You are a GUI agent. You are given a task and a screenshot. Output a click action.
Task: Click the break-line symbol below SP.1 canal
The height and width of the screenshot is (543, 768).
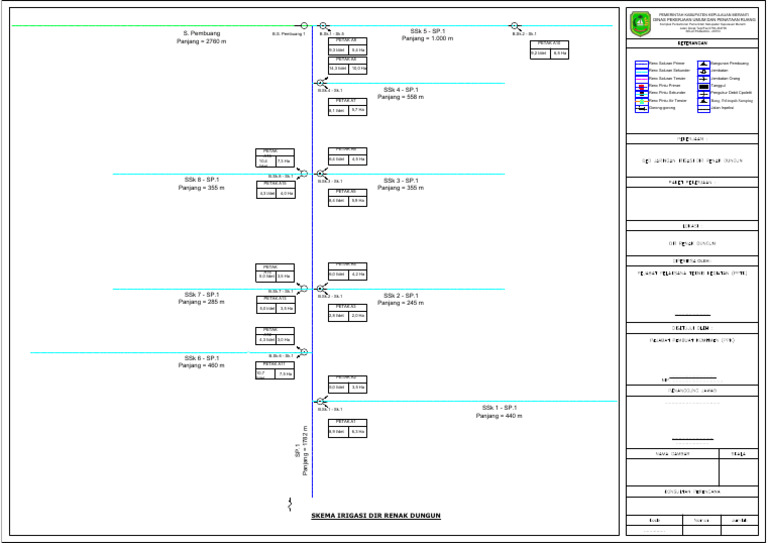coord(290,502)
